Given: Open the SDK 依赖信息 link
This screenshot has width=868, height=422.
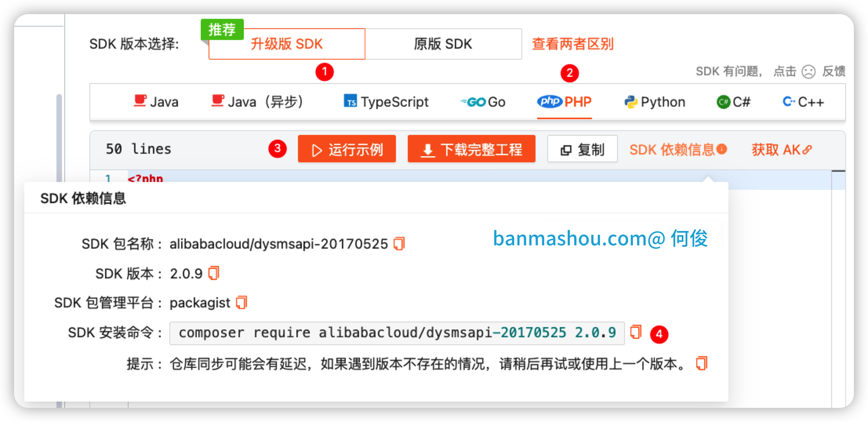Looking at the screenshot, I should coord(678,149).
